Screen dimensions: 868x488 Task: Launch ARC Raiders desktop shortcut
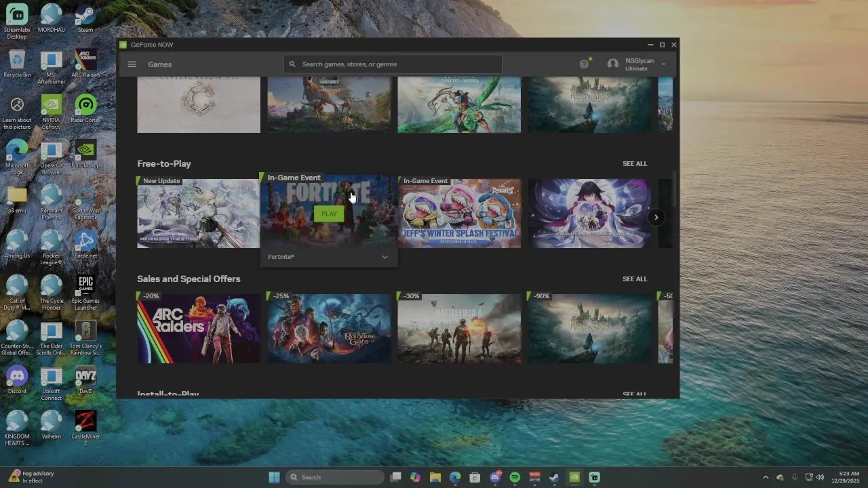(x=85, y=64)
